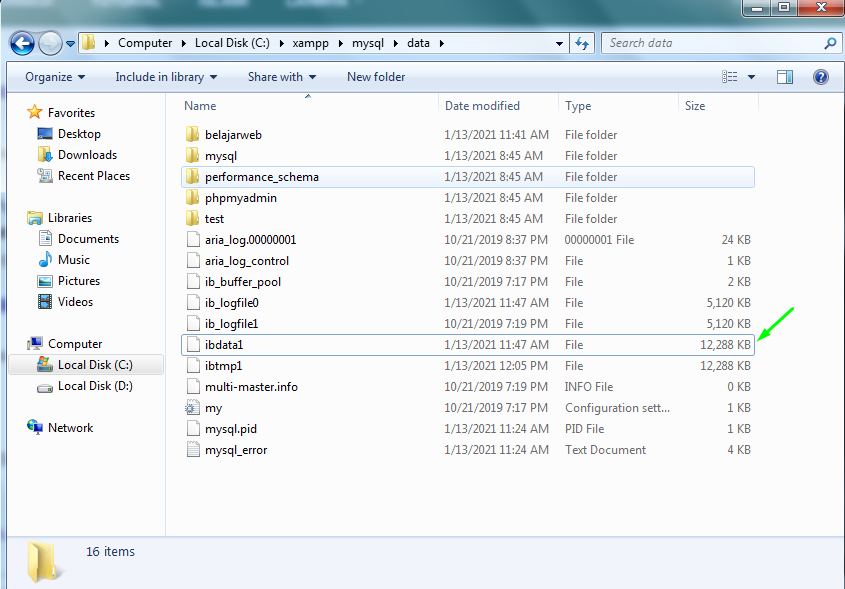Open the address bar history dropdown
This screenshot has width=845, height=589.
(559, 44)
